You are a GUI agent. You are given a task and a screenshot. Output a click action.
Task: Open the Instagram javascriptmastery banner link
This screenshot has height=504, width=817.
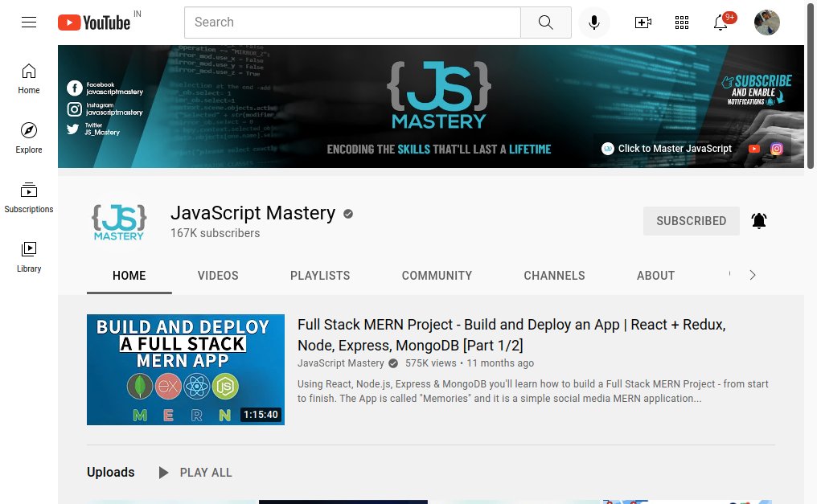click(105, 109)
